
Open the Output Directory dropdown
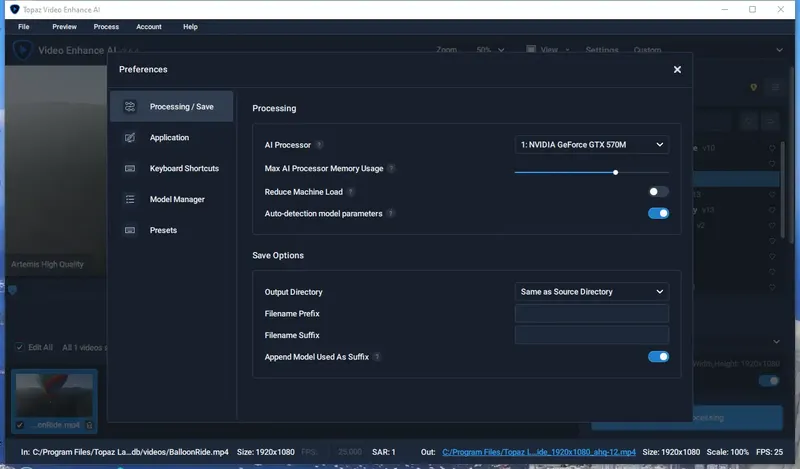tap(592, 292)
